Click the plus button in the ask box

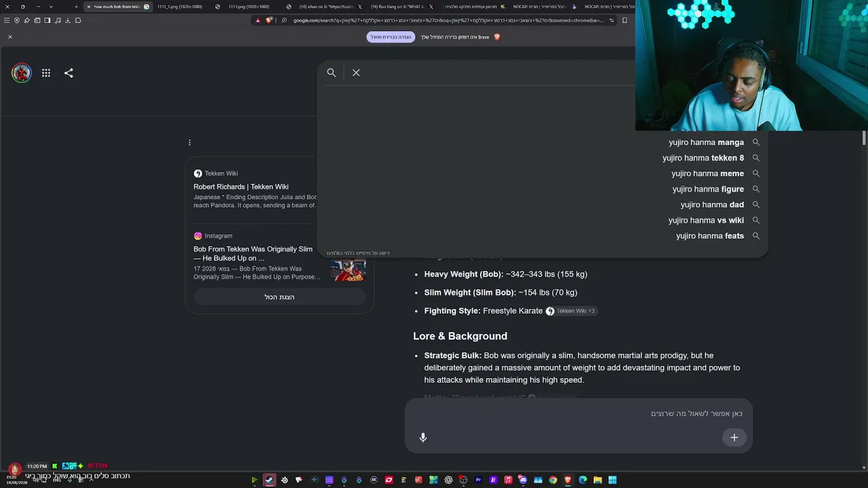(x=734, y=438)
